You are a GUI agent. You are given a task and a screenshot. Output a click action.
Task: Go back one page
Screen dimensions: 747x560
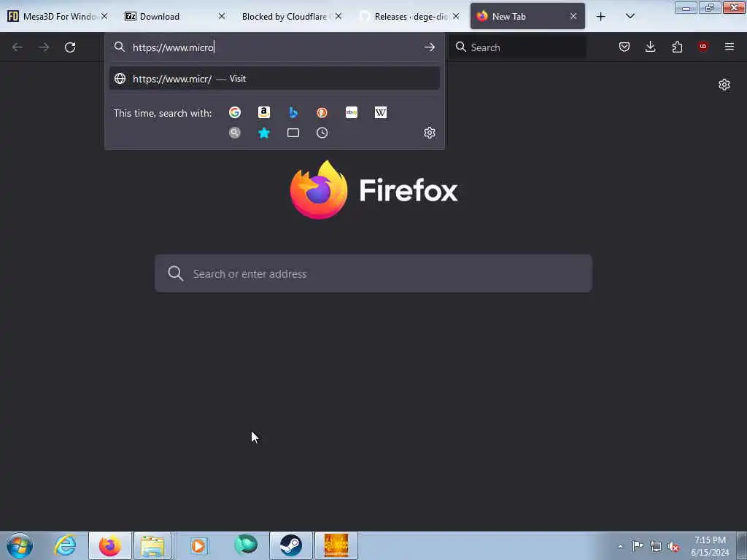click(x=18, y=47)
